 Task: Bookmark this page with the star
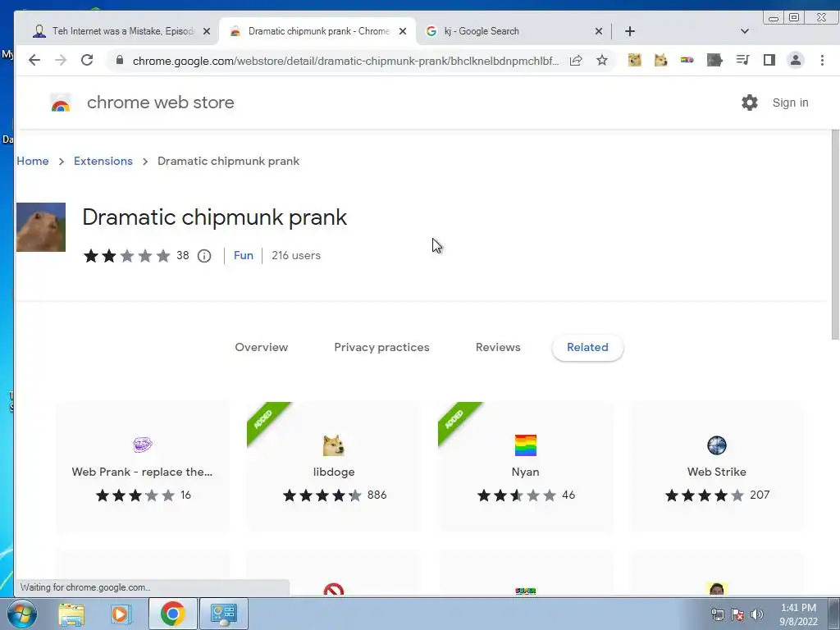coord(602,60)
